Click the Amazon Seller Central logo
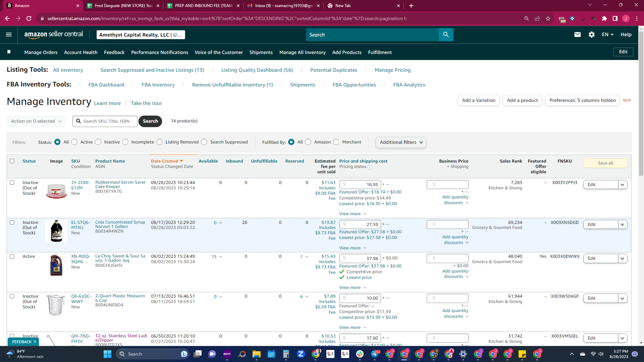This screenshot has height=362, width=644. pos(54,35)
